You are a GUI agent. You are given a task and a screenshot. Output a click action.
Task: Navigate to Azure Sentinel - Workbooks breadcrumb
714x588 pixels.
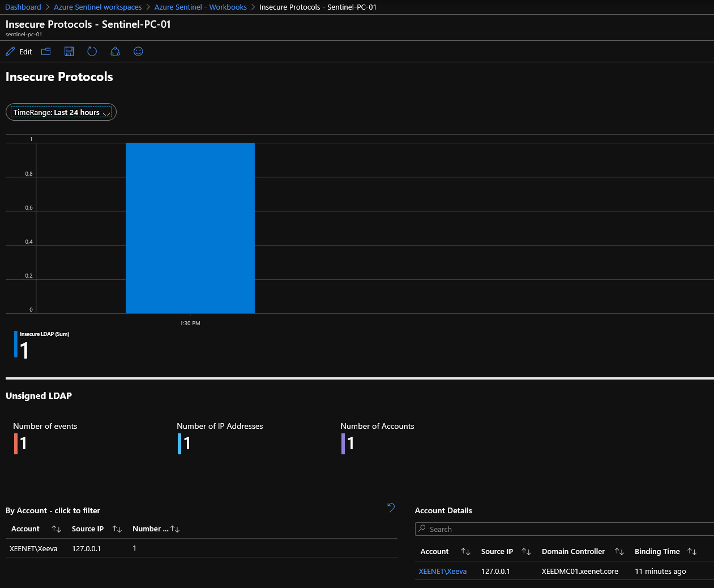coord(200,7)
